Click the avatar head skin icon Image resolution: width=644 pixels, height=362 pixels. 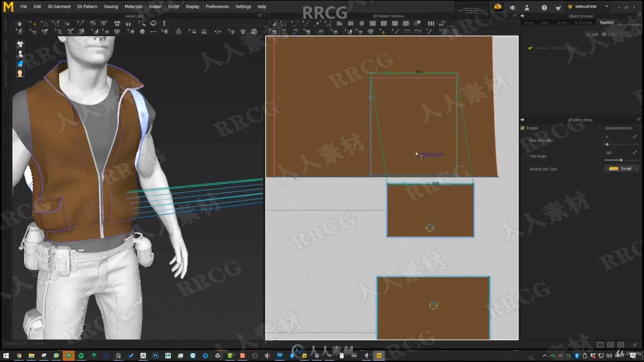pyautogui.click(x=20, y=73)
